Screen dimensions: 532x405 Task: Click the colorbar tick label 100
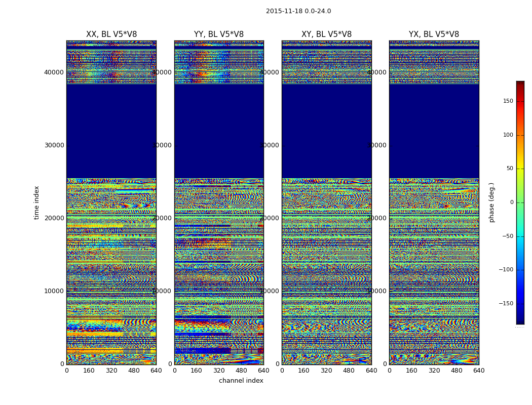[508, 135]
